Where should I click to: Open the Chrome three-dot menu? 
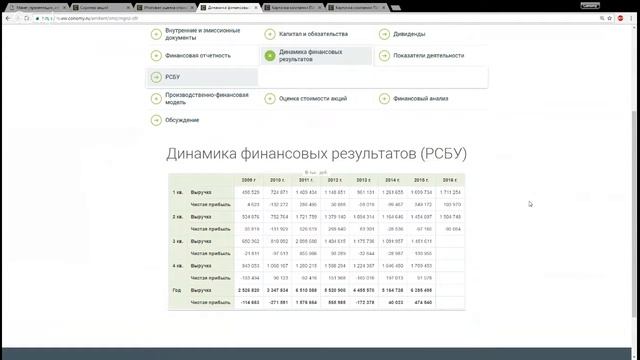click(631, 18)
